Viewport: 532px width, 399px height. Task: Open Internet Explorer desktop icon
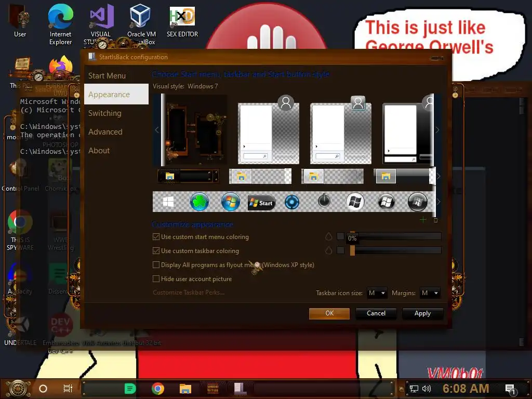pyautogui.click(x=60, y=24)
